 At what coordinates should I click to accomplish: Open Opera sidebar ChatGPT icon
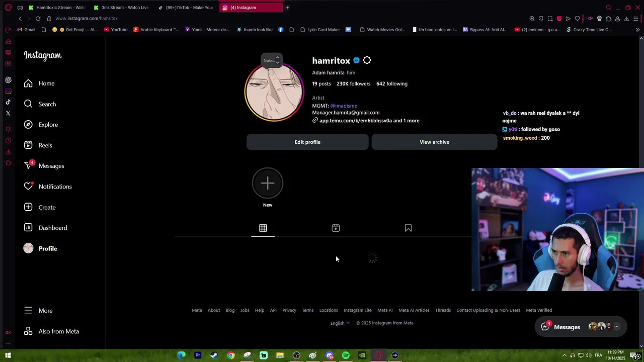(8, 80)
